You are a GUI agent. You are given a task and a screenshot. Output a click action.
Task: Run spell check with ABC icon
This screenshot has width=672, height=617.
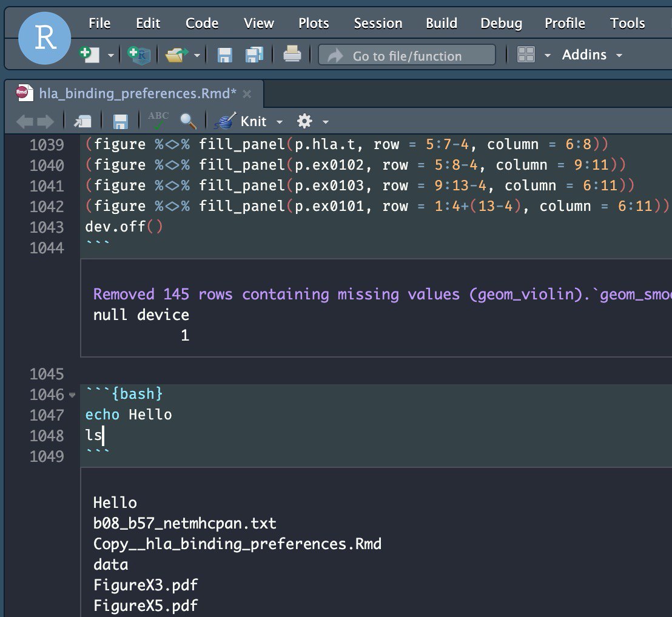tap(158, 121)
